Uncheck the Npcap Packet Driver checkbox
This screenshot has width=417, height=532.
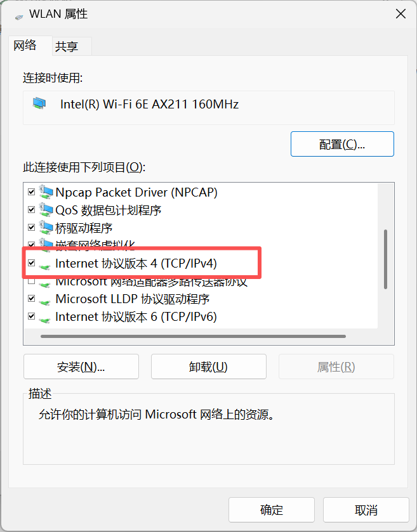(x=31, y=191)
